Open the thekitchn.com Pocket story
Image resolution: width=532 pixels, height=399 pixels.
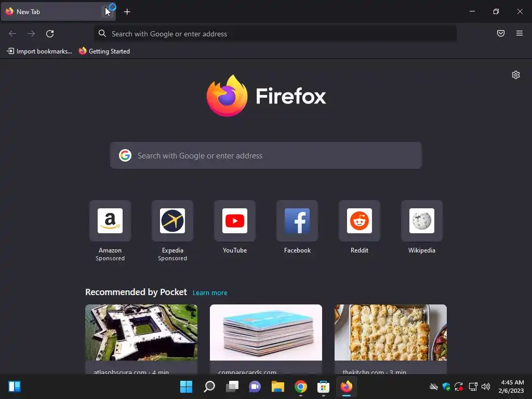pyautogui.click(x=391, y=339)
